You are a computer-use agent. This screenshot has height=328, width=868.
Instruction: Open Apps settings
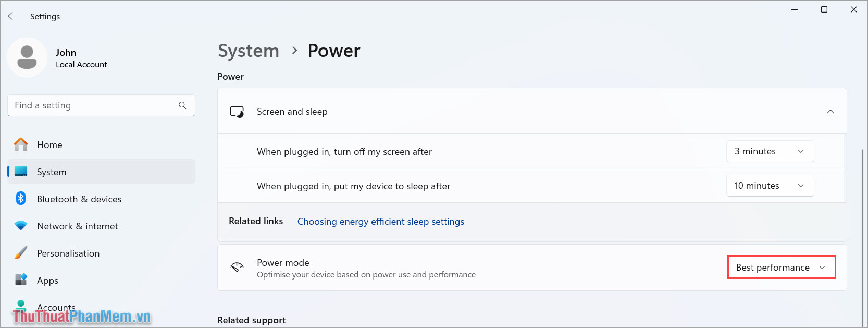pyautogui.click(x=47, y=280)
